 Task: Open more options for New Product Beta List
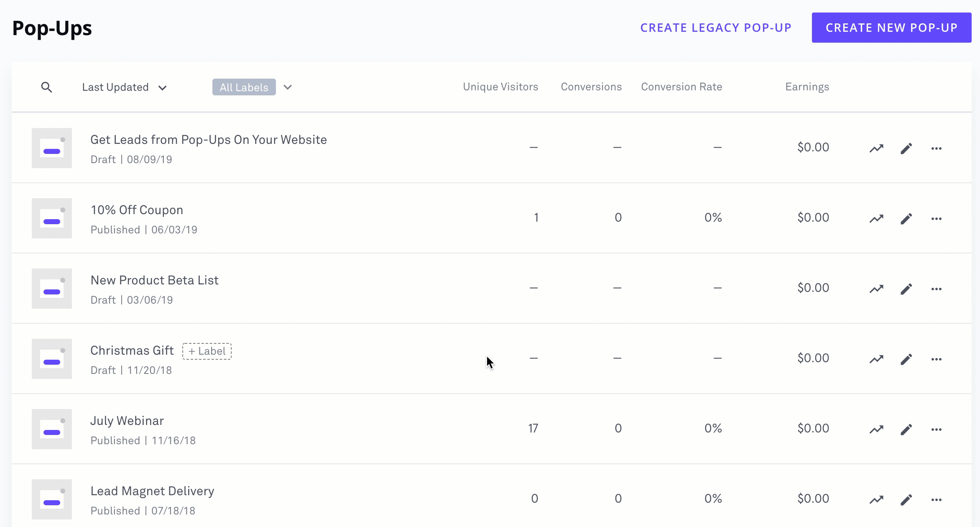click(937, 289)
